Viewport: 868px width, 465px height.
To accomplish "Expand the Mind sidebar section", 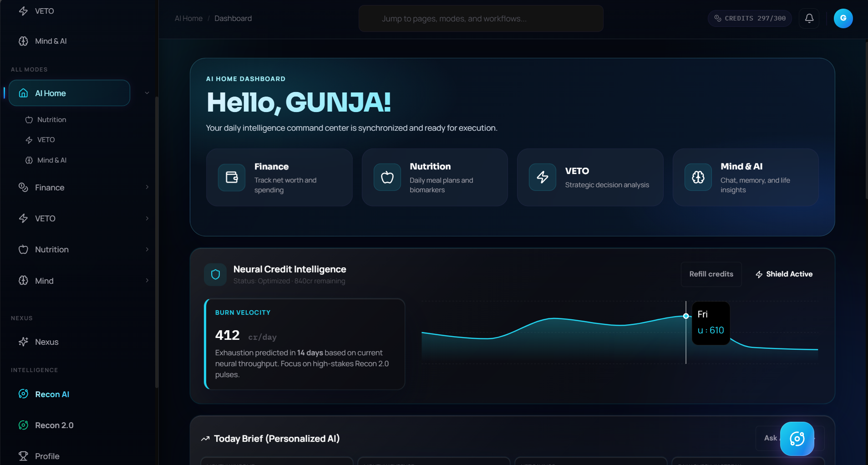I will [147, 281].
